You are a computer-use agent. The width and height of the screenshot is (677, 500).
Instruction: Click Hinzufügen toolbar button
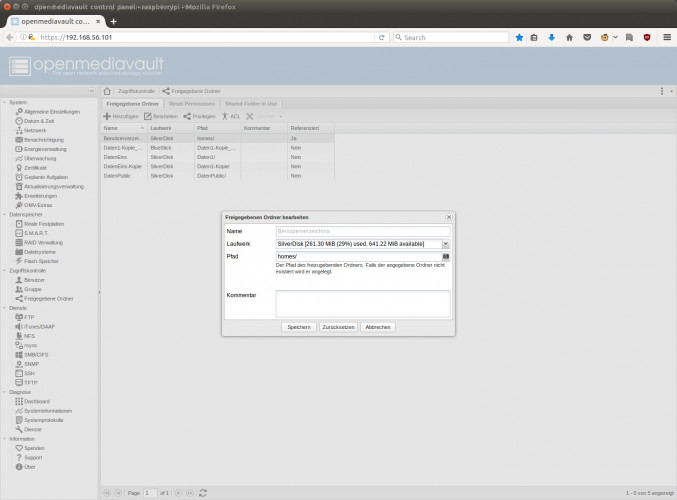(x=121, y=117)
